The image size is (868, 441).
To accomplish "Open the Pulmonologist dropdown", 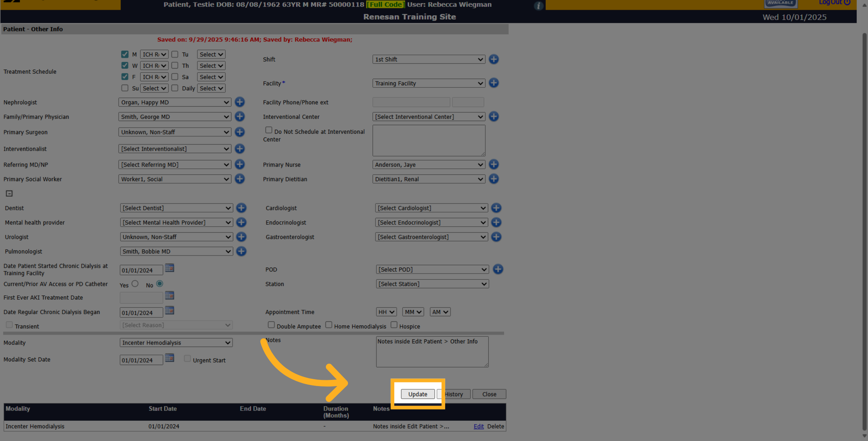I will [176, 251].
